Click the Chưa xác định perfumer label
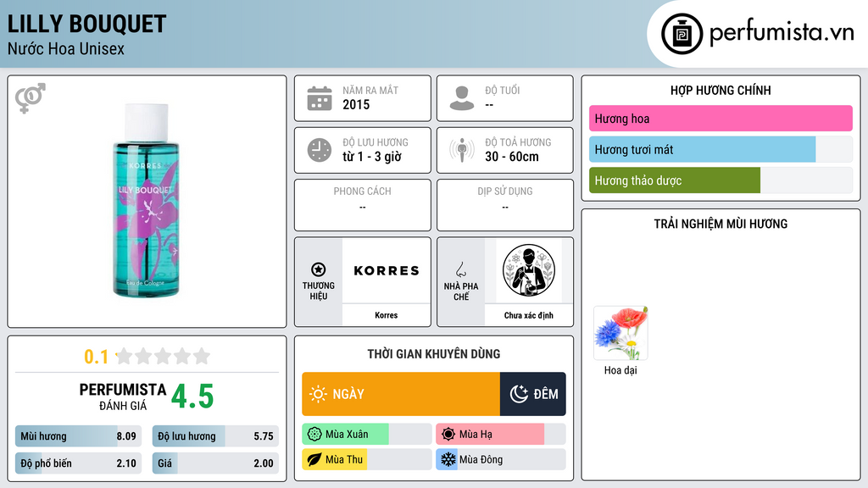The width and height of the screenshot is (868, 488). click(529, 315)
